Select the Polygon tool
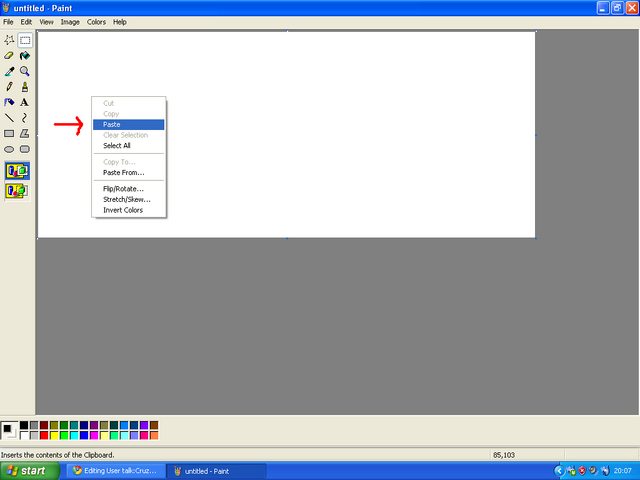Viewport: 640px width, 480px height. click(25, 133)
